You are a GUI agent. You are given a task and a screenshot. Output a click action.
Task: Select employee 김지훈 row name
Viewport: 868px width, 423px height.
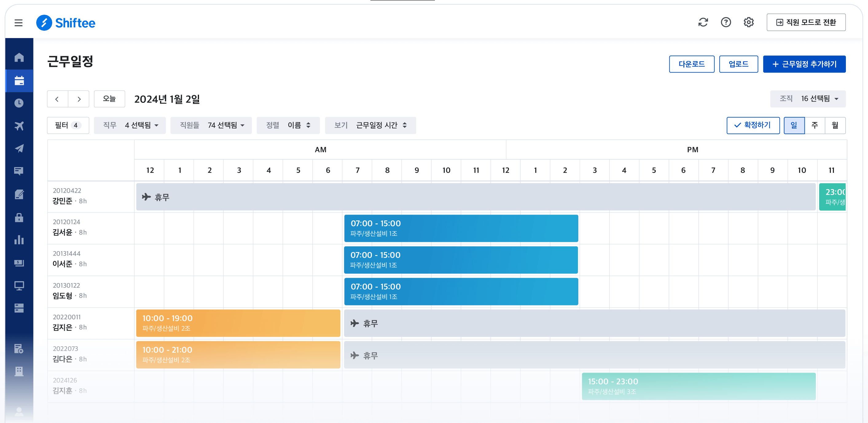click(x=62, y=391)
